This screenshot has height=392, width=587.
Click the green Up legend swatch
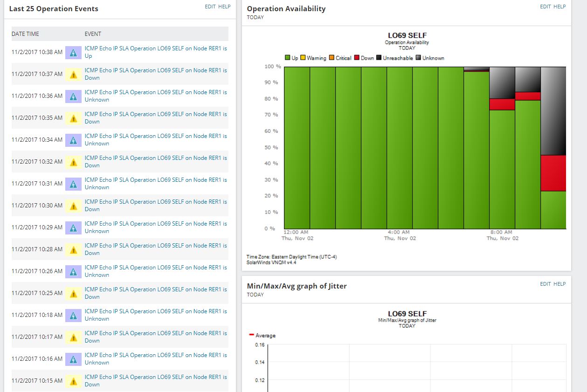point(288,58)
